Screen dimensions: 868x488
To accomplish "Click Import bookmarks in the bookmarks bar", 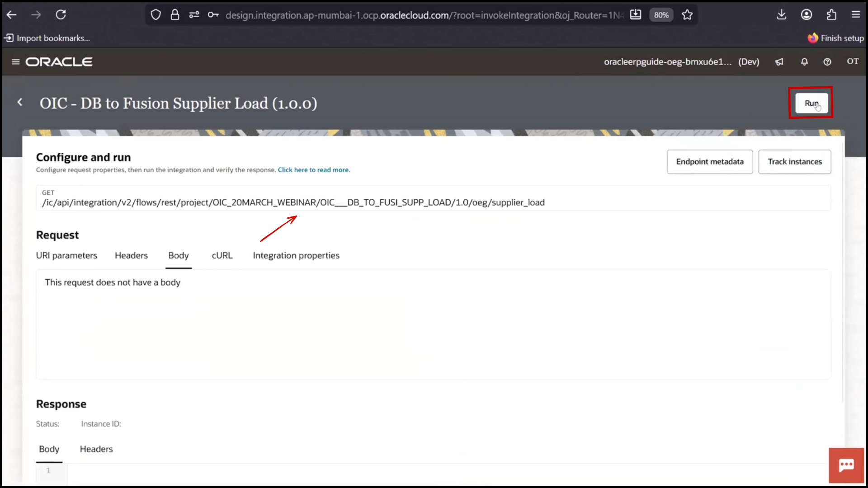I will [47, 38].
